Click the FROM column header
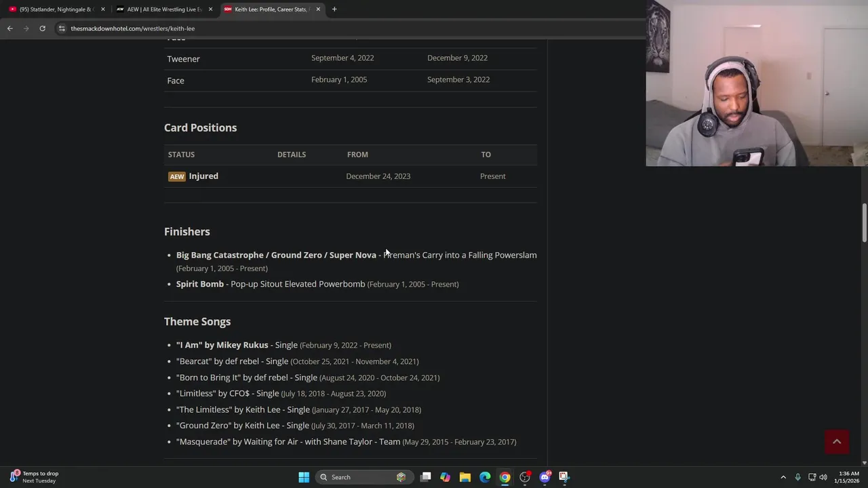 click(x=357, y=155)
